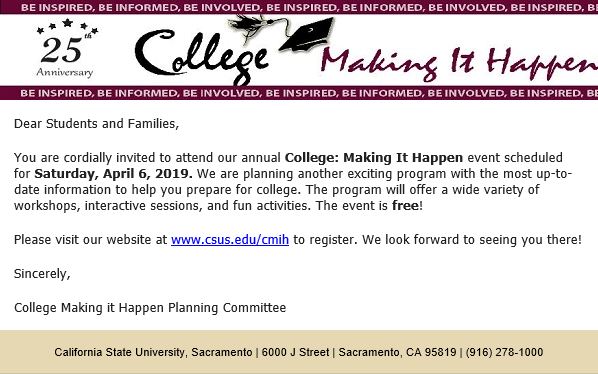Click bold College: Making It Happen text

(x=374, y=158)
